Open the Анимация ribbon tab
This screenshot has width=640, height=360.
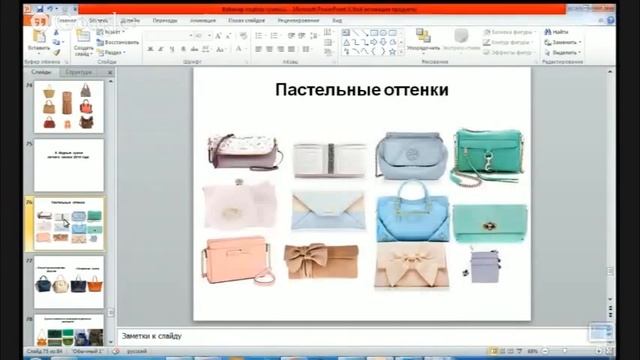coord(203,20)
